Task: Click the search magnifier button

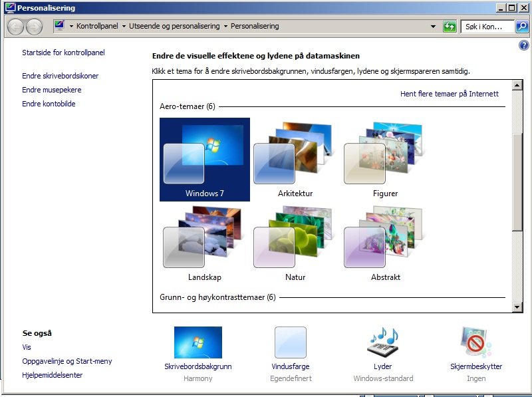Action: [x=522, y=27]
